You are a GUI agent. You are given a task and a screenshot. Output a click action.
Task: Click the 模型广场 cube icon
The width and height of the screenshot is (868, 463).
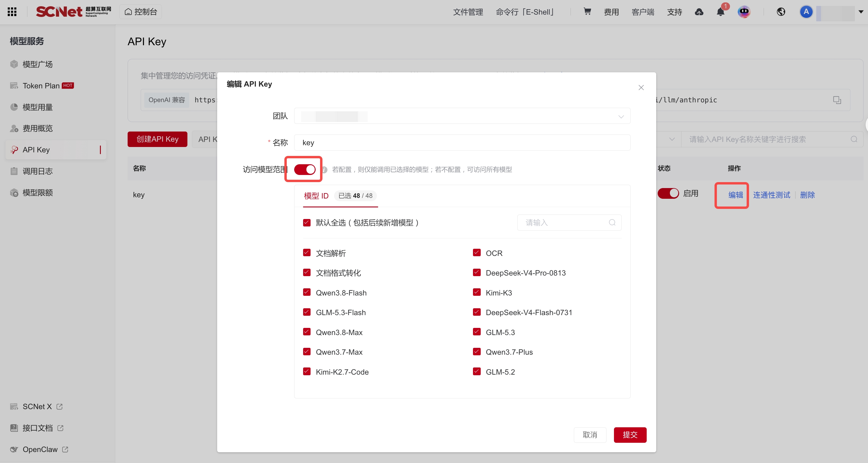click(14, 64)
